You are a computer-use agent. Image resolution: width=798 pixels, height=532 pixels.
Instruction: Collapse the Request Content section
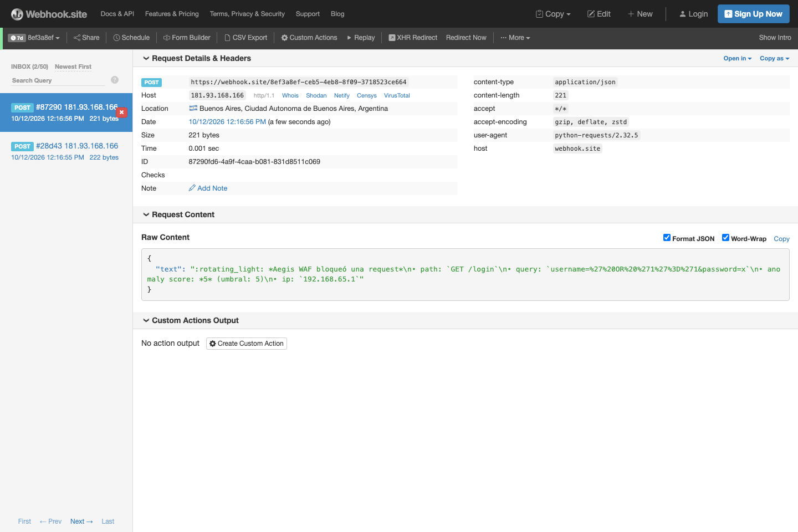(x=178, y=214)
